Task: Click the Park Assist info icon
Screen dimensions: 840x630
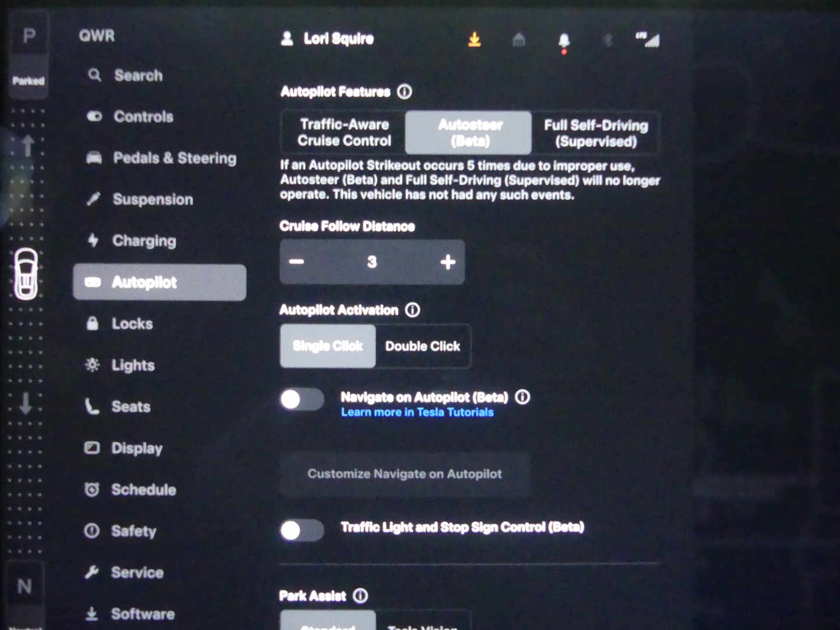Action: 360,596
